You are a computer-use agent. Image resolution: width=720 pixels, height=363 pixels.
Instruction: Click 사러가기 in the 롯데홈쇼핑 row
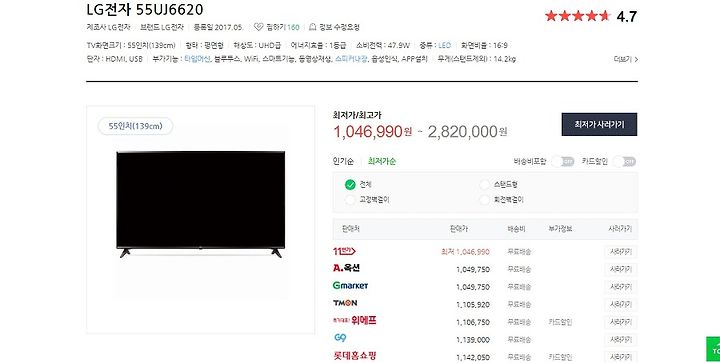tap(620, 357)
